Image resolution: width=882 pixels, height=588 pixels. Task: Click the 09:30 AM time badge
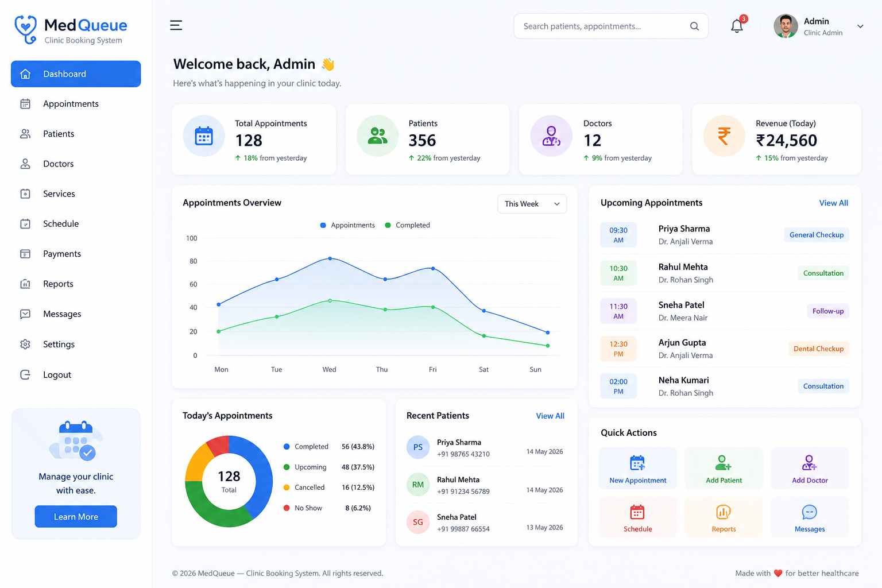[618, 235]
